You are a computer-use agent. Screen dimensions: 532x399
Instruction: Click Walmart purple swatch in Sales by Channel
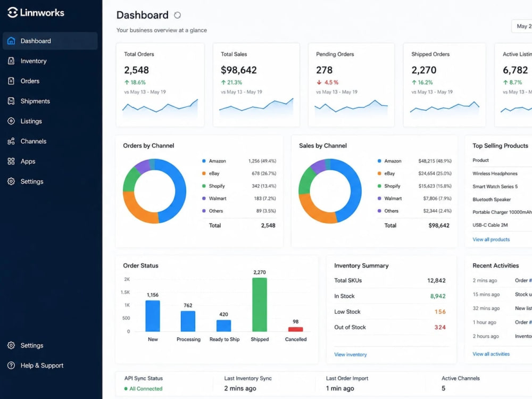[x=379, y=198]
